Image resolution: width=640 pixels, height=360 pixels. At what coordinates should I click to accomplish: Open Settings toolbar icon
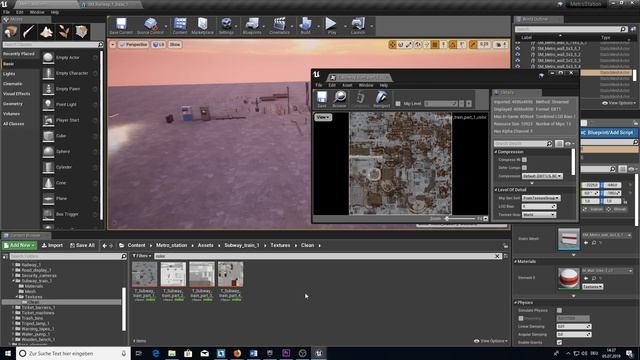(226, 26)
